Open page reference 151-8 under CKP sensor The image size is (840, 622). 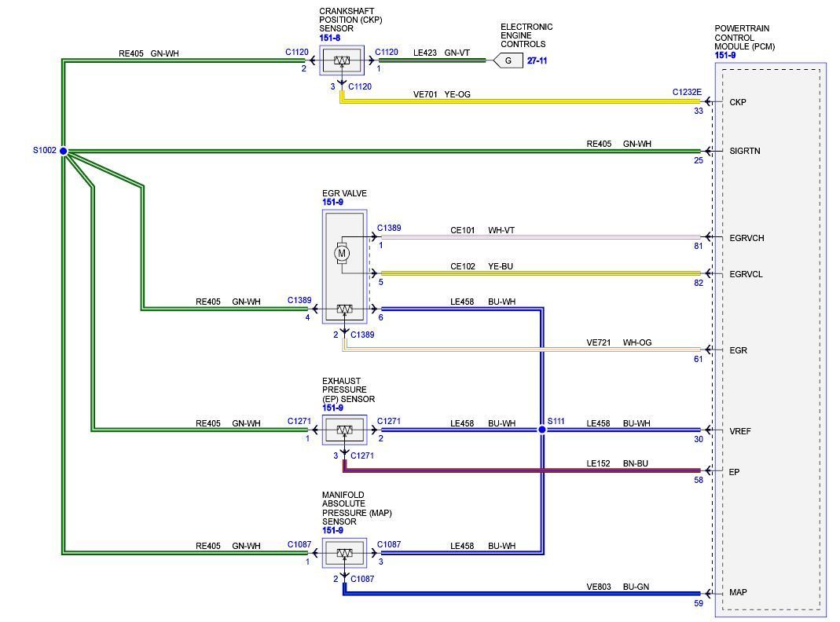pyautogui.click(x=329, y=38)
